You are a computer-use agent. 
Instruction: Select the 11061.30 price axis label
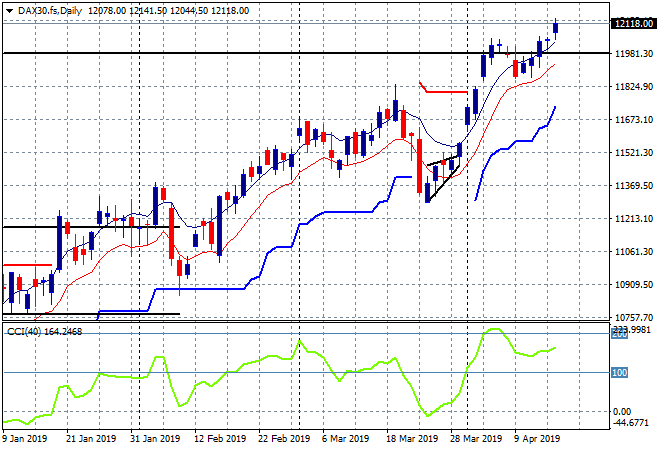[x=634, y=251]
